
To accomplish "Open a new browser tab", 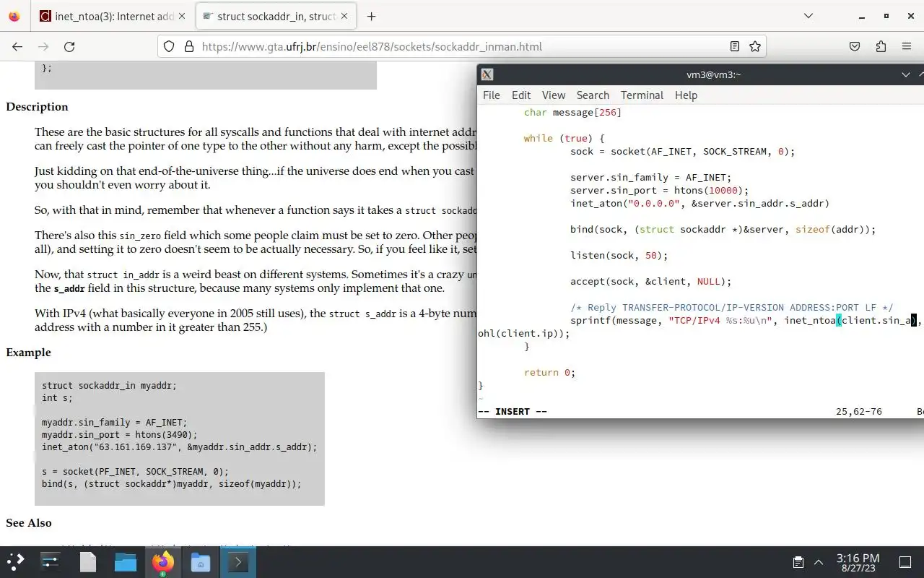I will pyautogui.click(x=371, y=16).
